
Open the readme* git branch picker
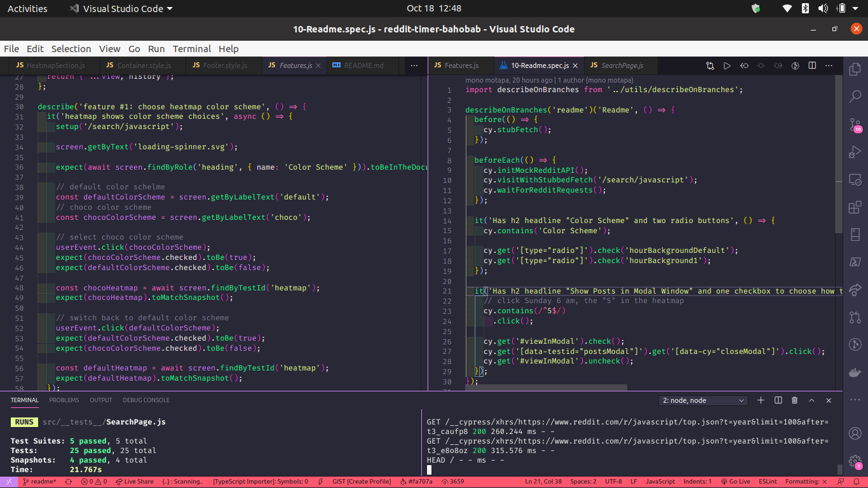[x=39, y=482]
